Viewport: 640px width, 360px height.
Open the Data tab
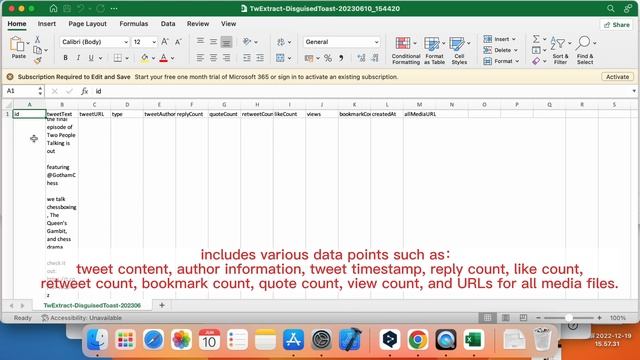point(168,24)
